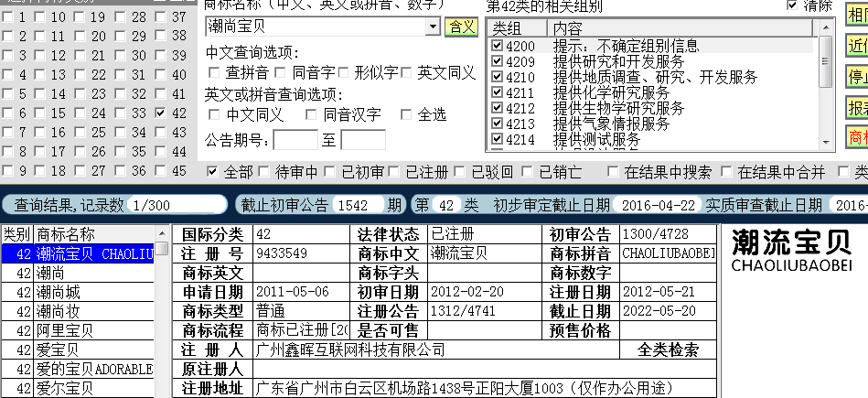Check the 已销亡 status filter
Image resolution: width=868 pixels, height=398 pixels.
click(x=527, y=172)
